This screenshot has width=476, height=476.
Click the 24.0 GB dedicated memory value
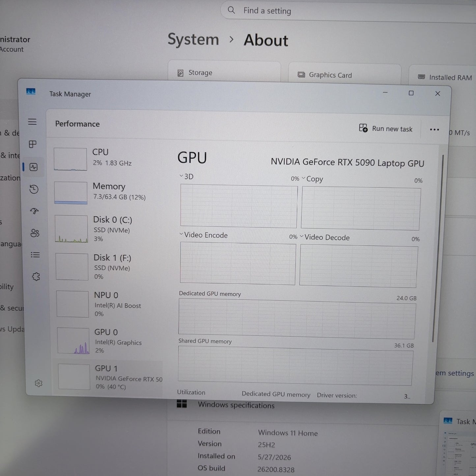click(x=406, y=298)
